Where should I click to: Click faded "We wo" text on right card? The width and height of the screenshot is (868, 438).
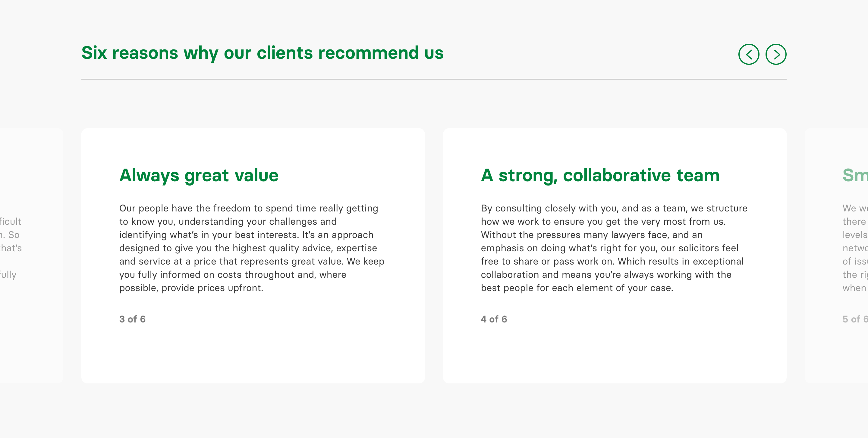(854, 208)
